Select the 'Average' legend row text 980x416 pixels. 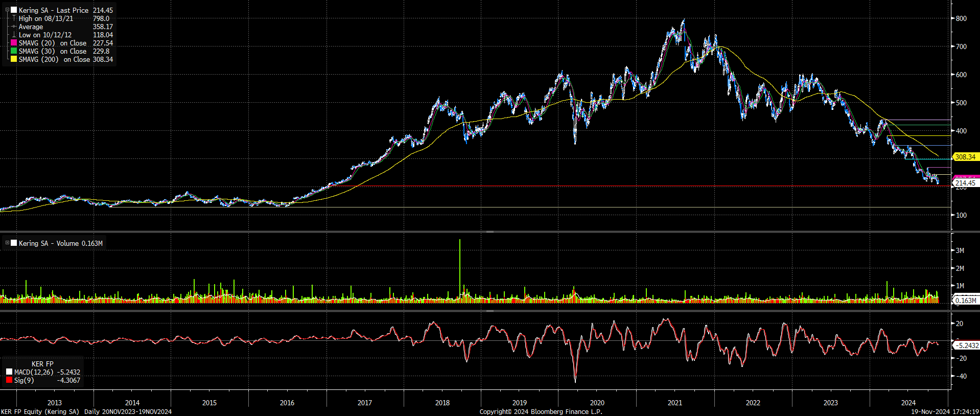pos(31,27)
